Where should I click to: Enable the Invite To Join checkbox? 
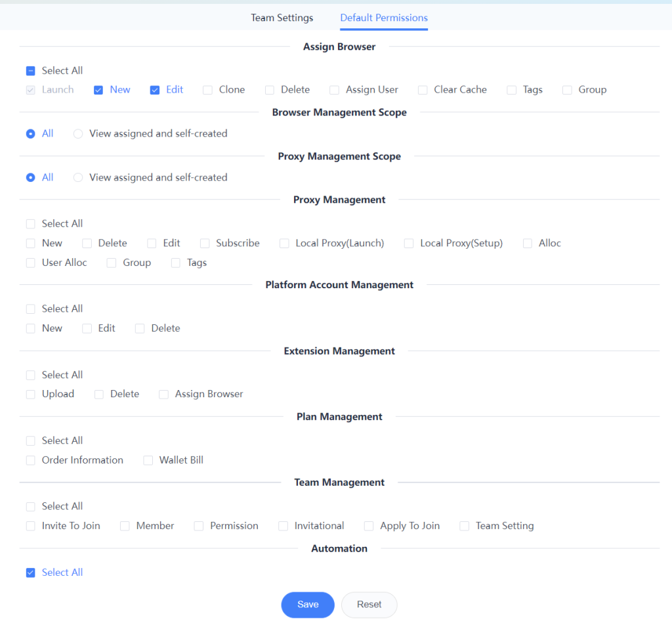click(x=31, y=527)
